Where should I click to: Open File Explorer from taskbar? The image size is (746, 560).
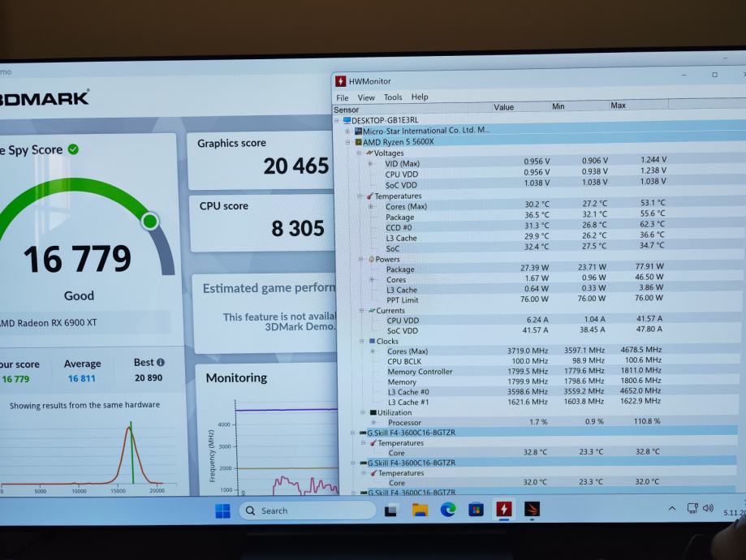pos(420,510)
